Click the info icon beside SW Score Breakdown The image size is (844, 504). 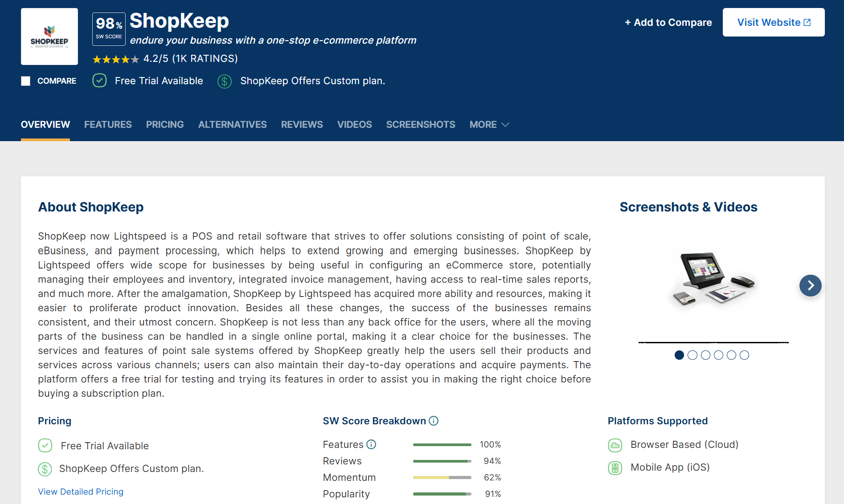tap(434, 421)
